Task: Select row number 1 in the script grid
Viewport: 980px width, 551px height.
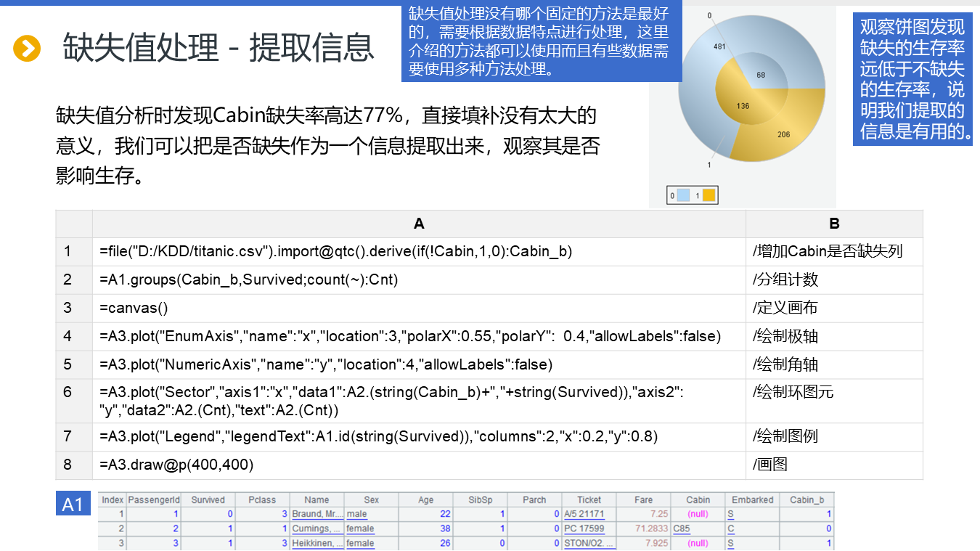Action: pyautogui.click(x=74, y=252)
